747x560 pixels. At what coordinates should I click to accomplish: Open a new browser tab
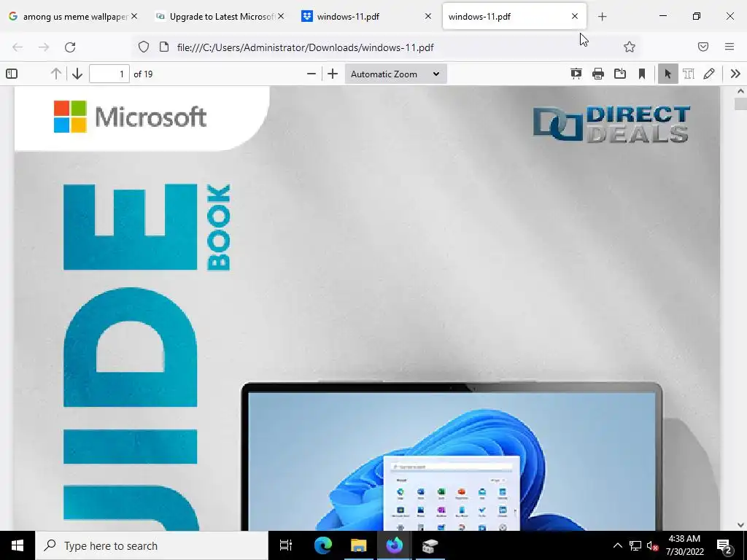click(602, 17)
